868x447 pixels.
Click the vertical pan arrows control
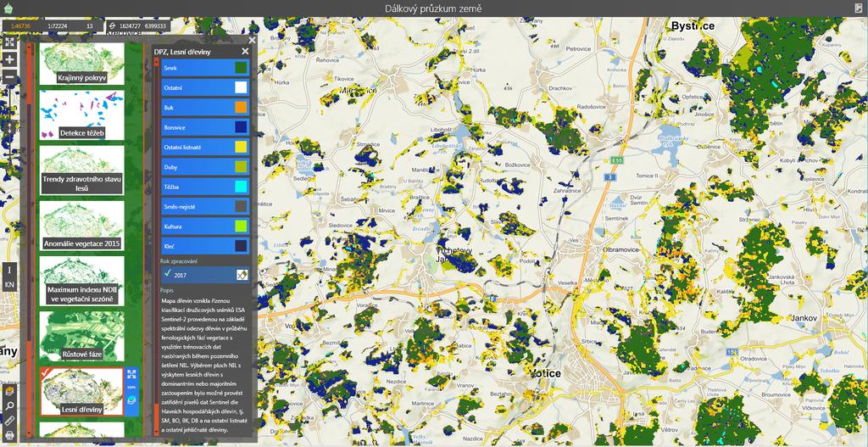coord(9,126)
